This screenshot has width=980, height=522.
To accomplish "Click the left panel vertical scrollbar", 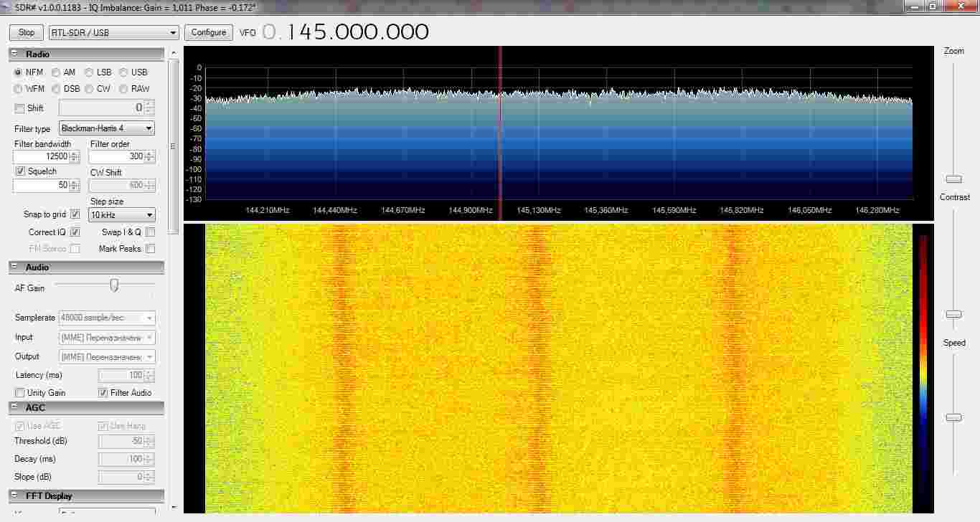I will [172, 147].
